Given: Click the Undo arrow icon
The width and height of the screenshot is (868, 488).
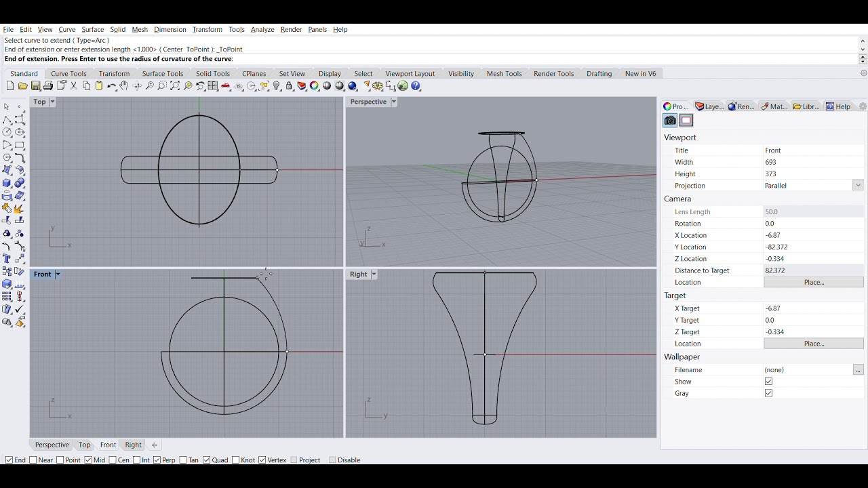Looking at the screenshot, I should pos(111,86).
